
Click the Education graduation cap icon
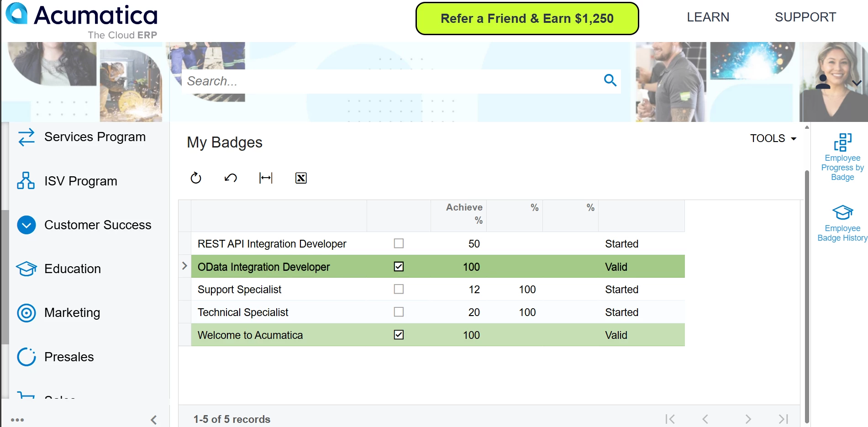26,269
